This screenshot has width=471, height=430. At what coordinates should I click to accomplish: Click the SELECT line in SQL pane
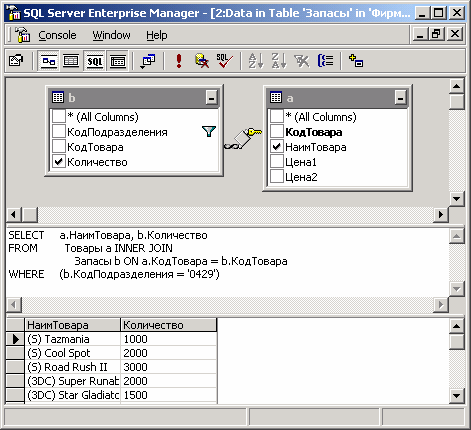(x=108, y=235)
